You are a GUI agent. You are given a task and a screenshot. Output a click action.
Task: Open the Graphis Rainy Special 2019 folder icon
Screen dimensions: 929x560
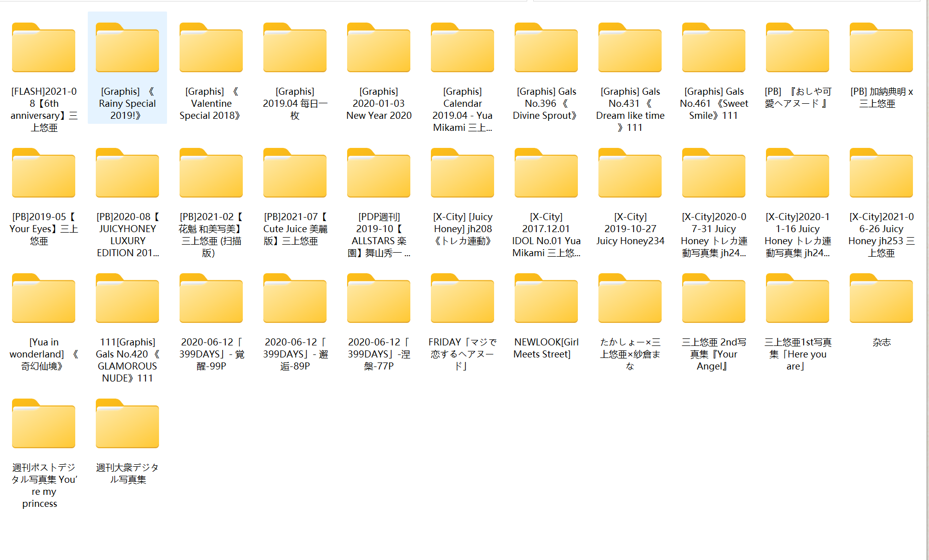127,48
